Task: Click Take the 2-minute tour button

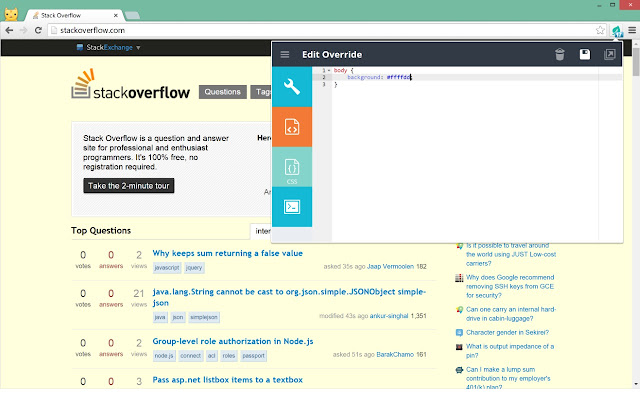Action: click(x=129, y=186)
